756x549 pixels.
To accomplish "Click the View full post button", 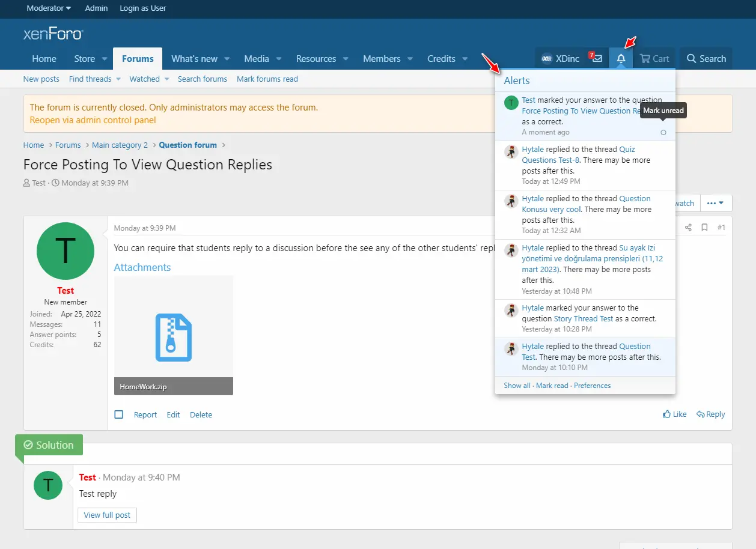I will tap(107, 515).
